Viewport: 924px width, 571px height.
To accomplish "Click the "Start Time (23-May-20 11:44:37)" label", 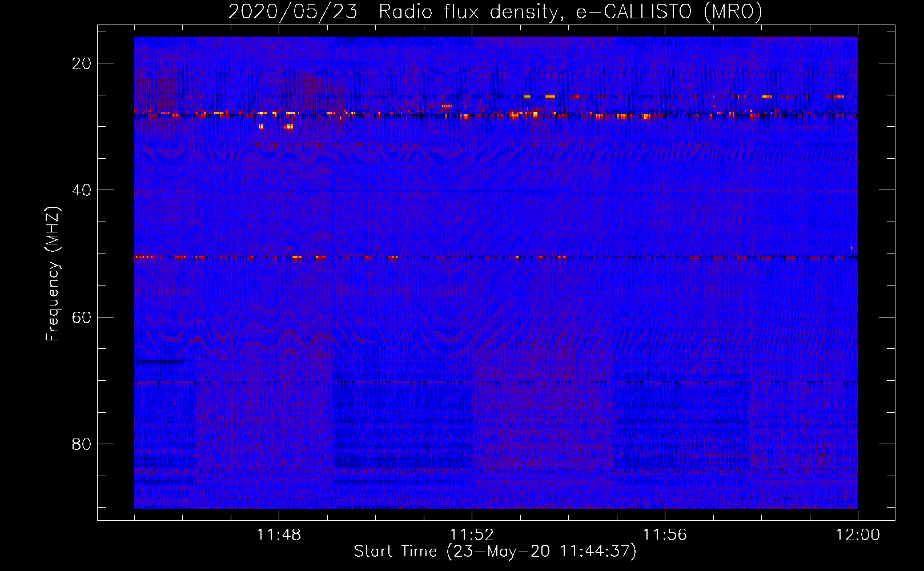I will [495, 552].
